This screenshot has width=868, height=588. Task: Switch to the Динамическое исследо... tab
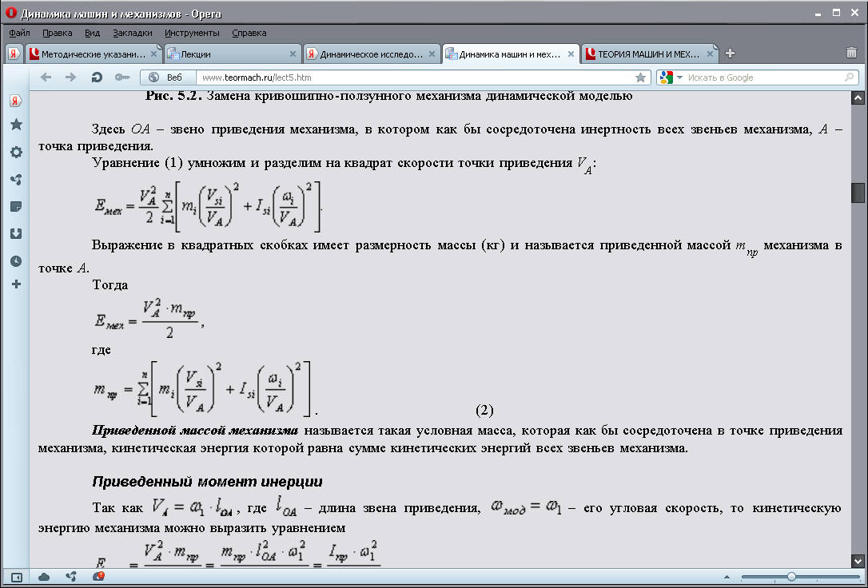click(372, 54)
